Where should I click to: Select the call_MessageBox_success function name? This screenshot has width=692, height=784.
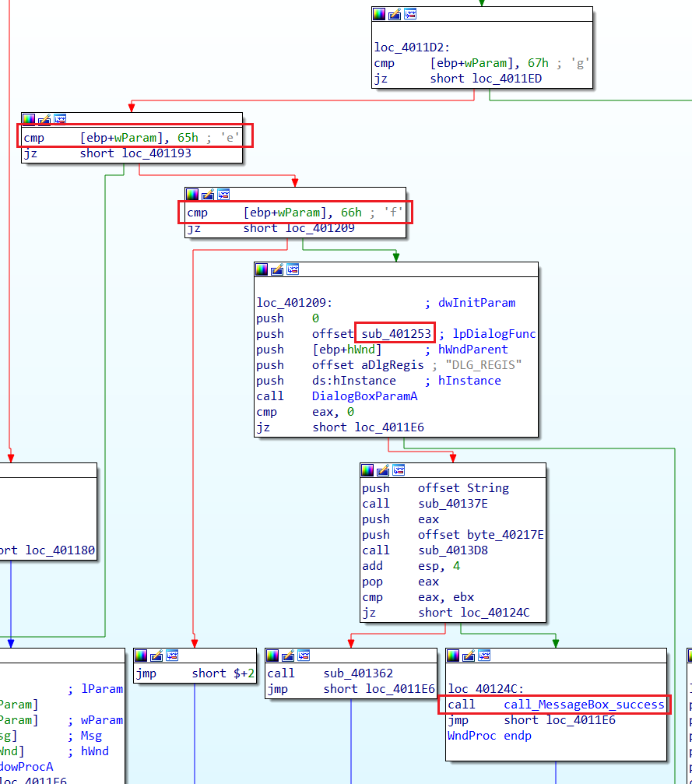[x=584, y=705]
